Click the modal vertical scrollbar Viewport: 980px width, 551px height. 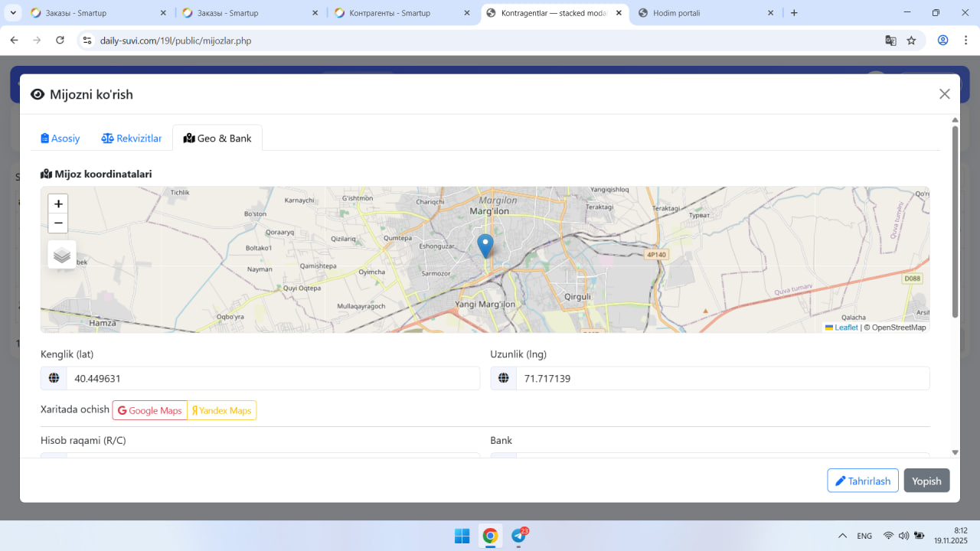pos(955,222)
